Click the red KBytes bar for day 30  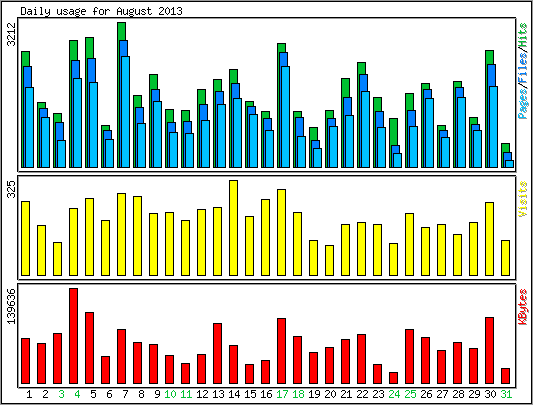(x=489, y=351)
